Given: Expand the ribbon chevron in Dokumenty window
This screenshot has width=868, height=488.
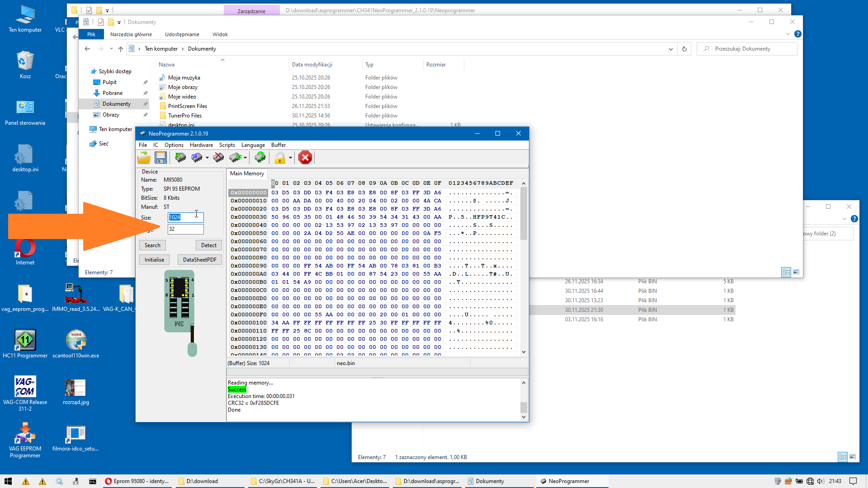Looking at the screenshot, I should (x=788, y=34).
